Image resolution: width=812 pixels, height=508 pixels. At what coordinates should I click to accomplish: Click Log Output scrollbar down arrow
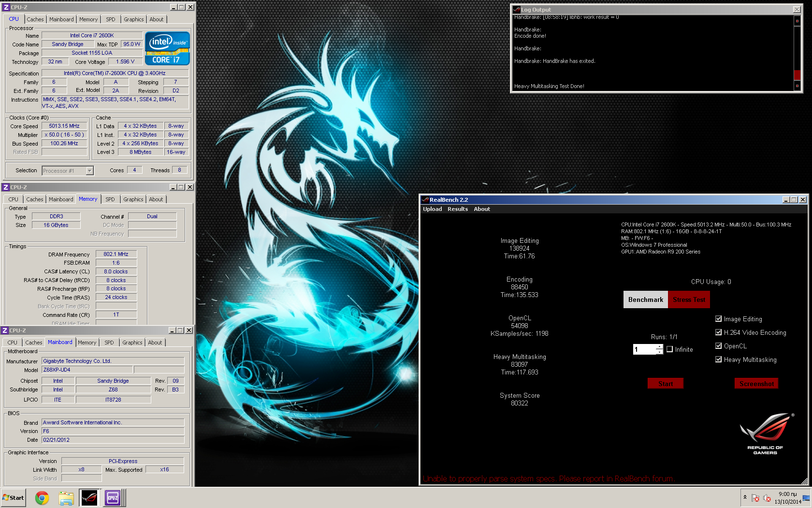(x=797, y=86)
